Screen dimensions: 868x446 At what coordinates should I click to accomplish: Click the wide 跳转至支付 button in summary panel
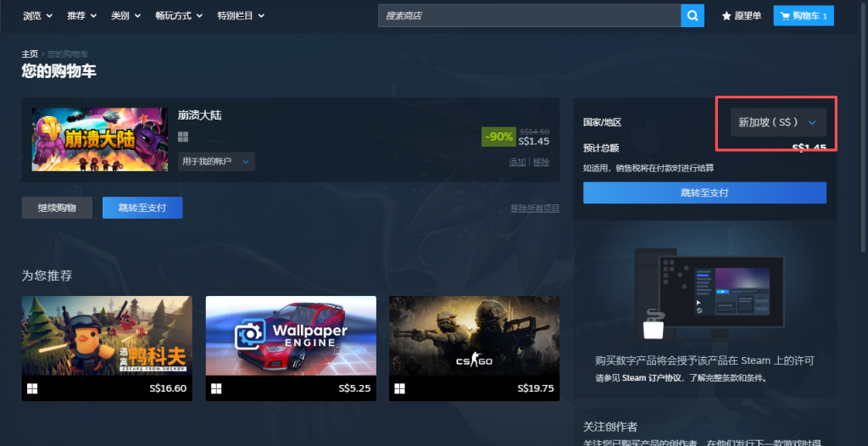[x=704, y=192]
